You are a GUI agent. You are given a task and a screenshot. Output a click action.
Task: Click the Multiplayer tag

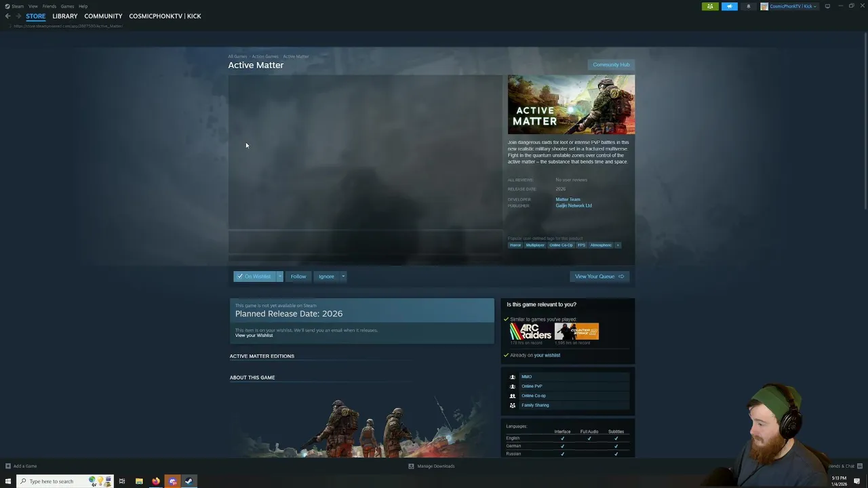[x=535, y=245]
